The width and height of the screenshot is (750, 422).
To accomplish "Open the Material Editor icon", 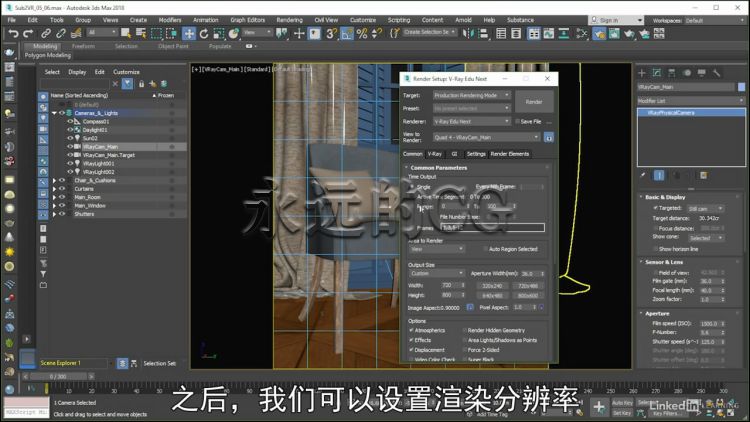I will tap(582, 33).
